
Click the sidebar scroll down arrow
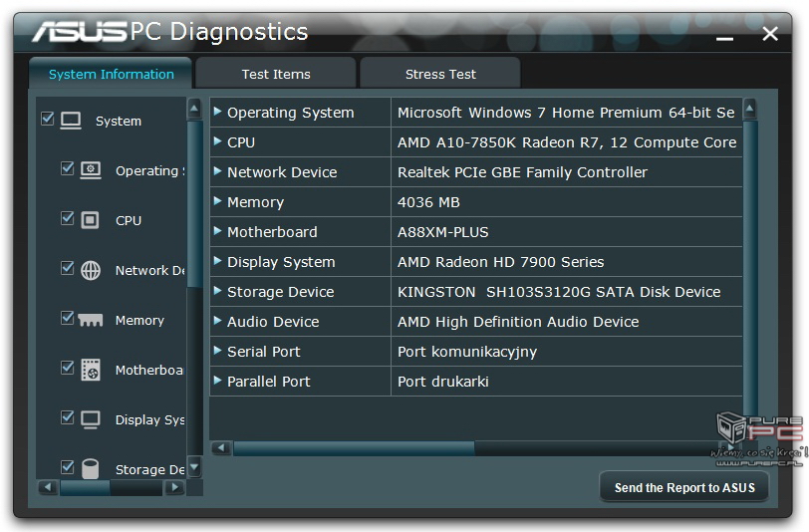coord(194,467)
